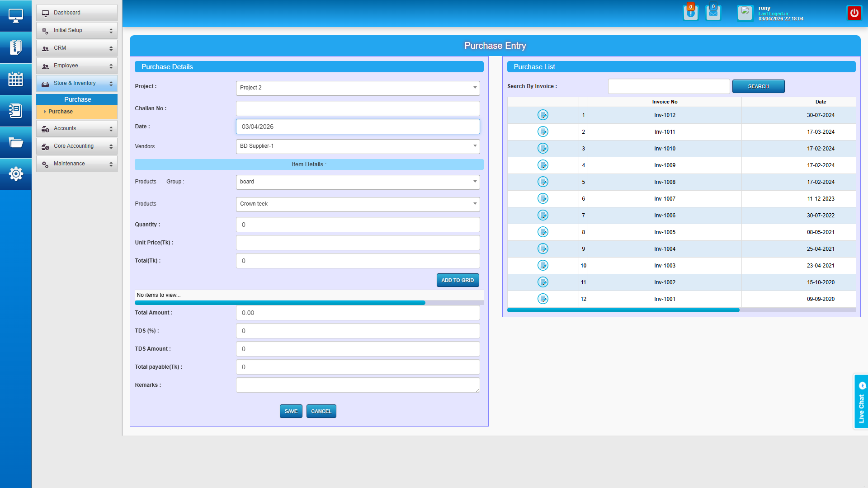Open the edit icon for Inv-1012
Viewport: 868px width, 488px height.
[x=542, y=115]
